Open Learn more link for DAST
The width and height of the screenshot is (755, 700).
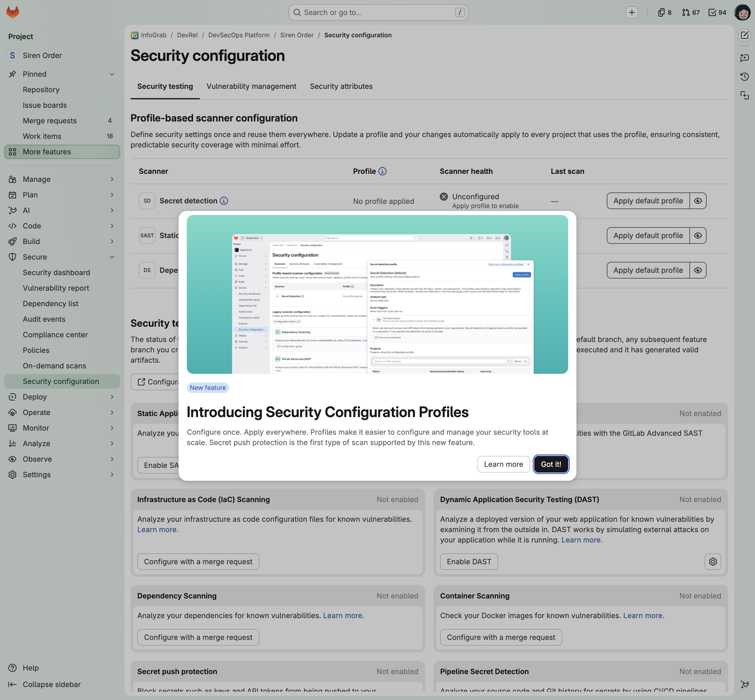pos(582,540)
